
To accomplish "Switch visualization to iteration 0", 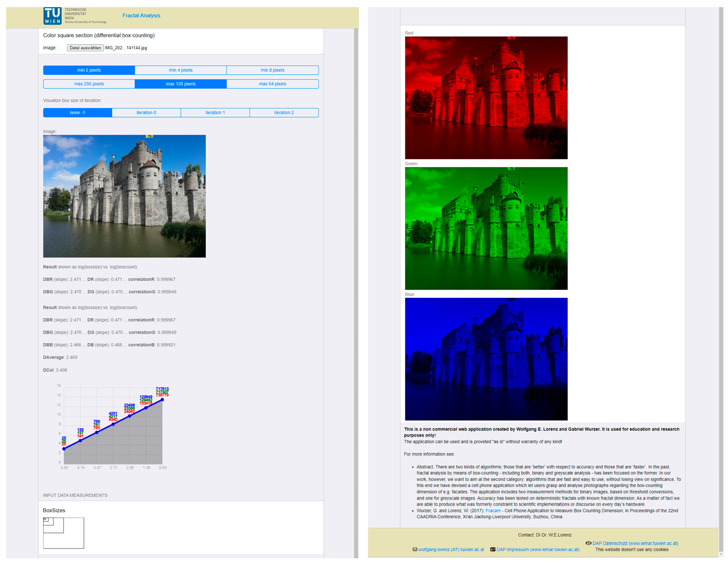I will point(146,113).
